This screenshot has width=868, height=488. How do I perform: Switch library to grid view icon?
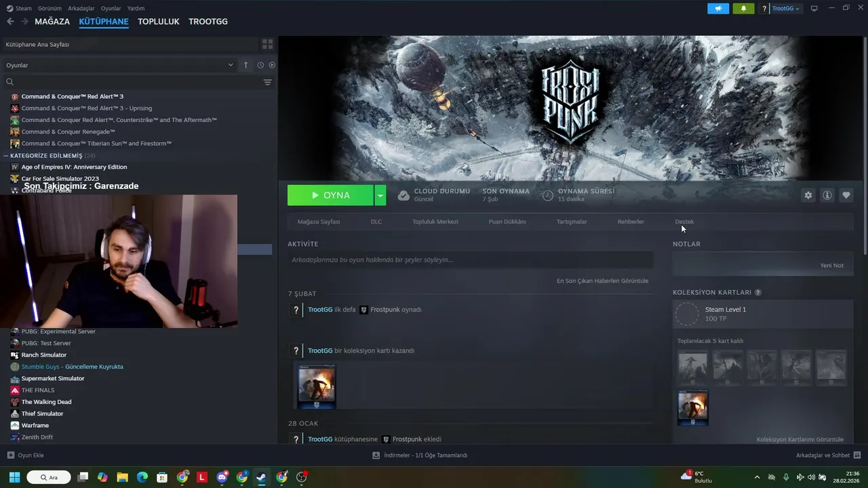[267, 44]
